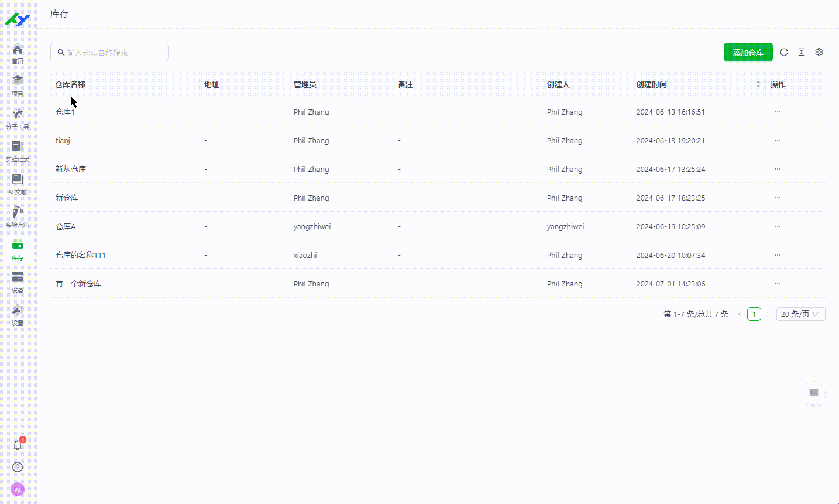Open the actions menu for 仓库1 row
This screenshot has width=839, height=504.
tap(778, 112)
